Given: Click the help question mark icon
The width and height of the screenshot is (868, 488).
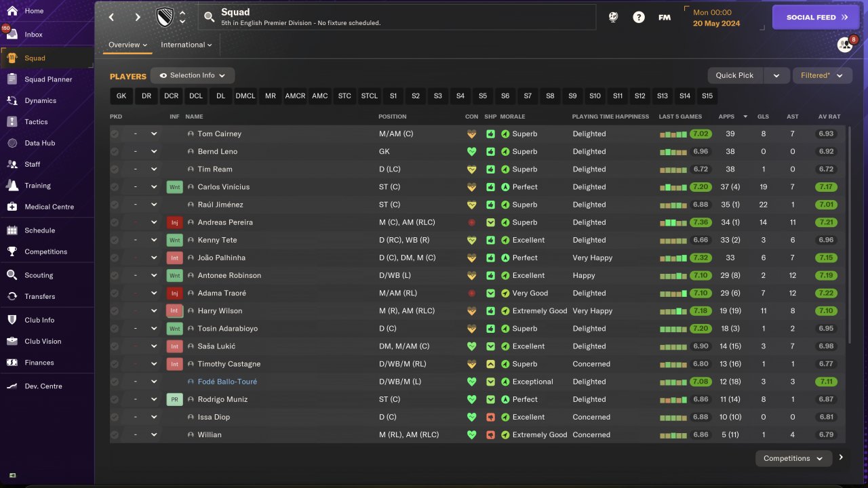Looking at the screenshot, I should point(639,18).
